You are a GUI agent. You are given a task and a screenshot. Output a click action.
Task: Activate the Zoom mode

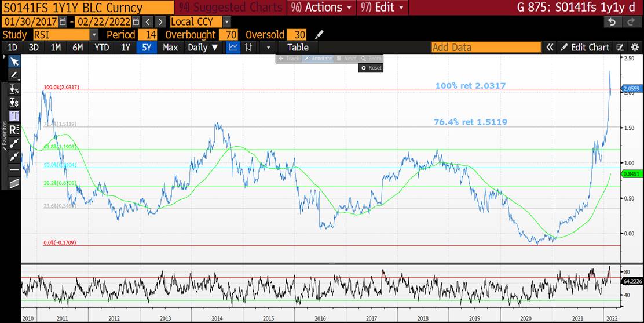coord(371,59)
